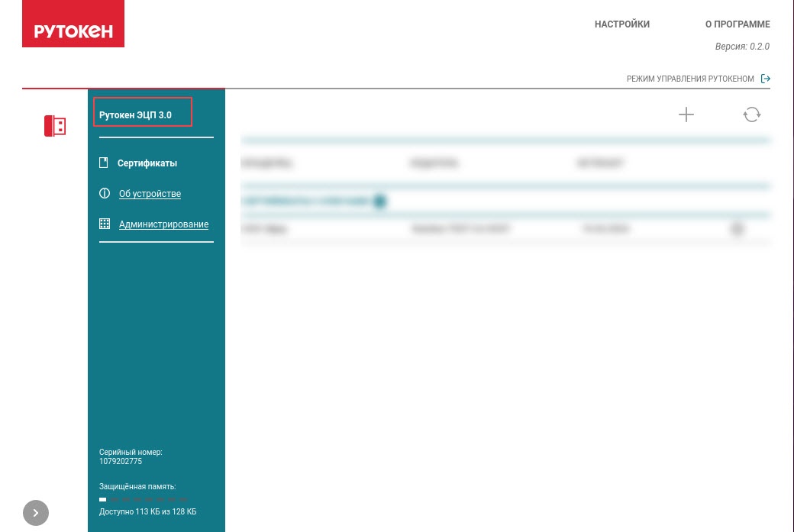This screenshot has height=532, width=794.
Task: Click the Версия: 0.2.0 text
Action: click(742, 47)
